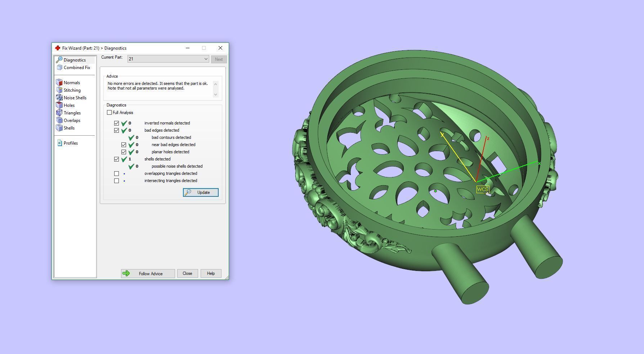Click the WCS label in viewport
This screenshot has height=354, width=644.
pos(482,189)
